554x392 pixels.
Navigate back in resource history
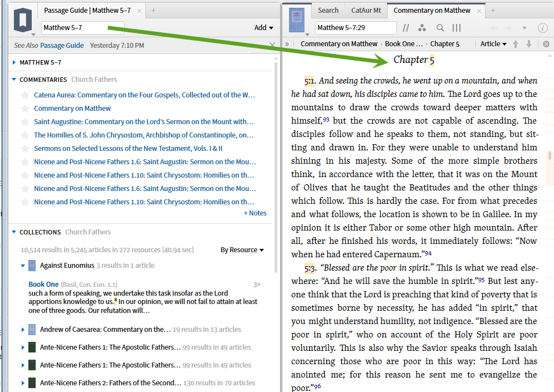click(494, 28)
